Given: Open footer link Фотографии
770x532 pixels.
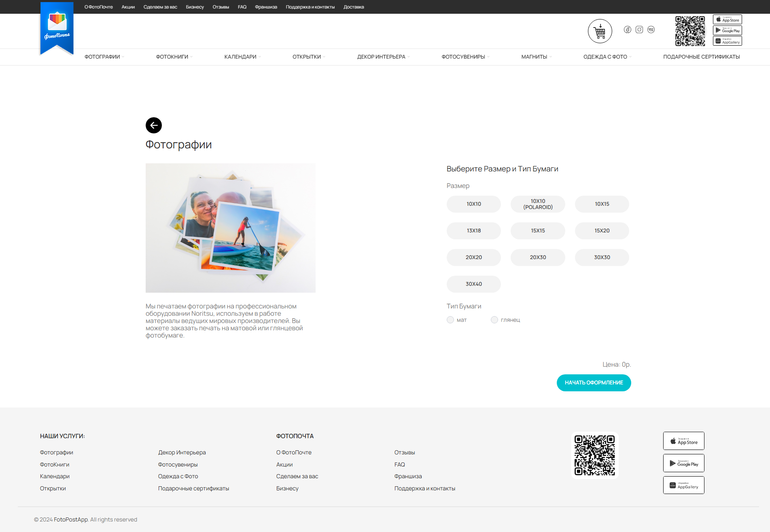Looking at the screenshot, I should tap(57, 452).
